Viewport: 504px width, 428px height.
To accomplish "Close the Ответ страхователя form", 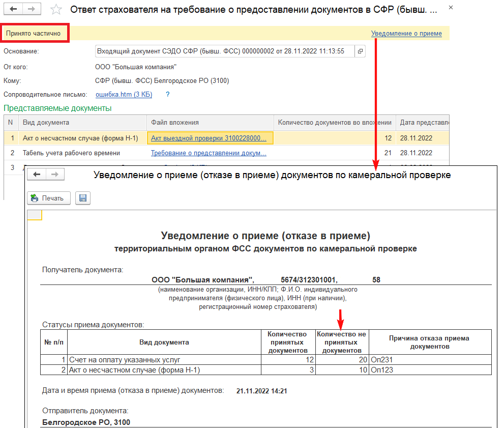I will 451,8.
